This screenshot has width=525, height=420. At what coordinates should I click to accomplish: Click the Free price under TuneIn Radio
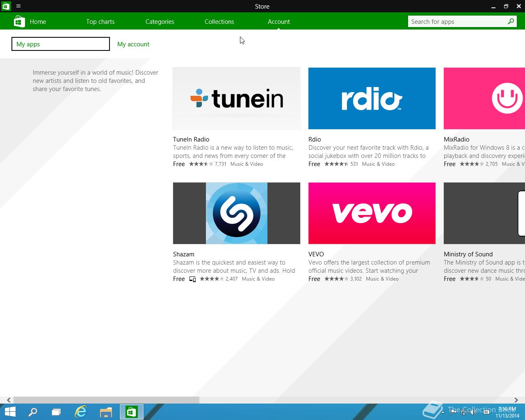[179, 164]
